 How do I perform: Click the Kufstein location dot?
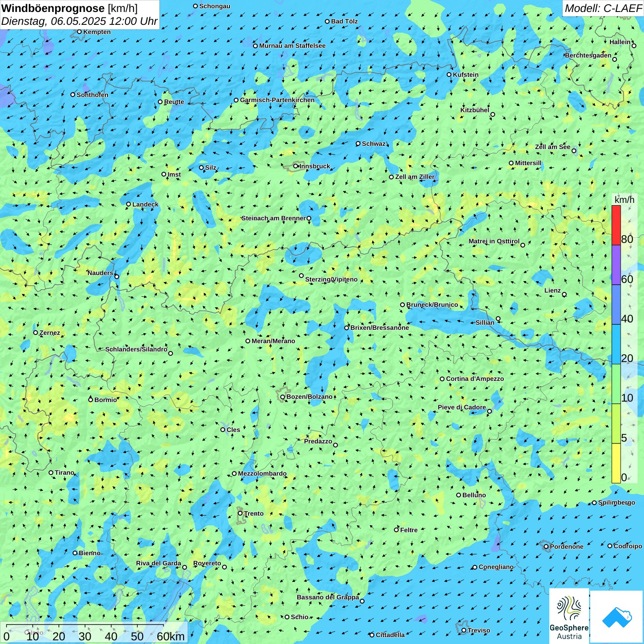[x=449, y=75]
